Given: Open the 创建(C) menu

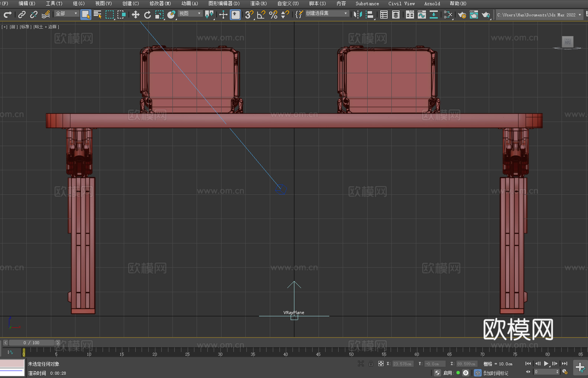Looking at the screenshot, I should [130, 4].
